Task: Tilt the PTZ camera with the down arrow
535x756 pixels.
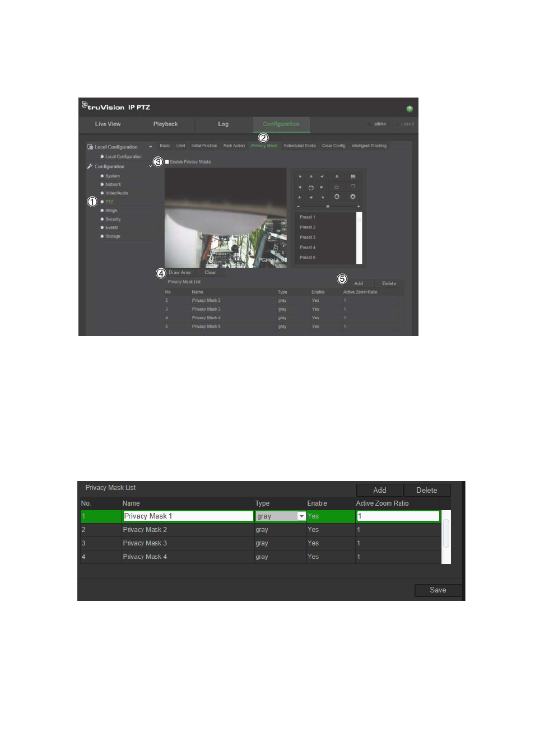Action: tap(311, 198)
